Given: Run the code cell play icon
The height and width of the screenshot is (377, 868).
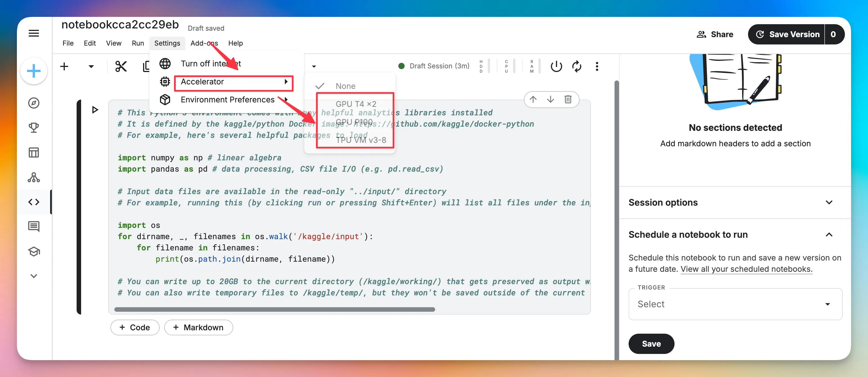Looking at the screenshot, I should [x=95, y=110].
